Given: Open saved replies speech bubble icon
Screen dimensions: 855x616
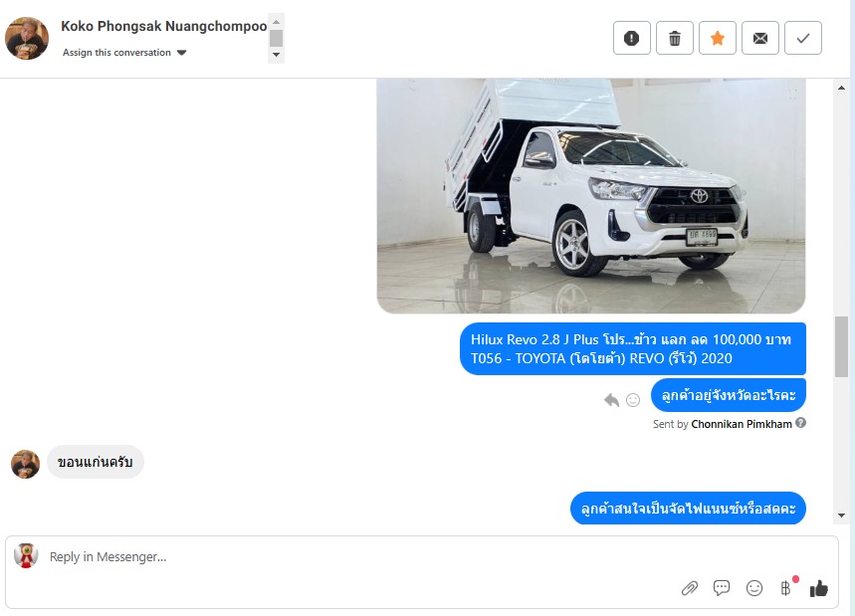Looking at the screenshot, I should point(722,588).
